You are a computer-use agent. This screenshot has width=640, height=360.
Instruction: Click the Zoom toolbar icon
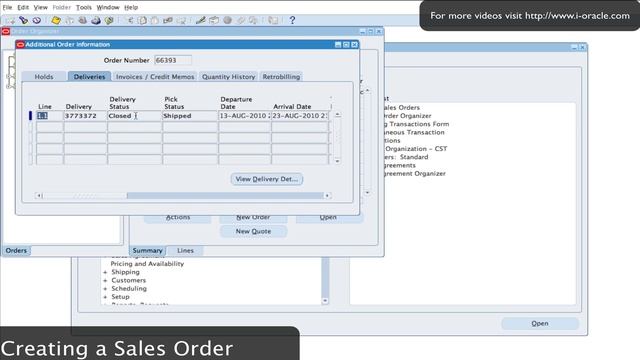(214, 20)
